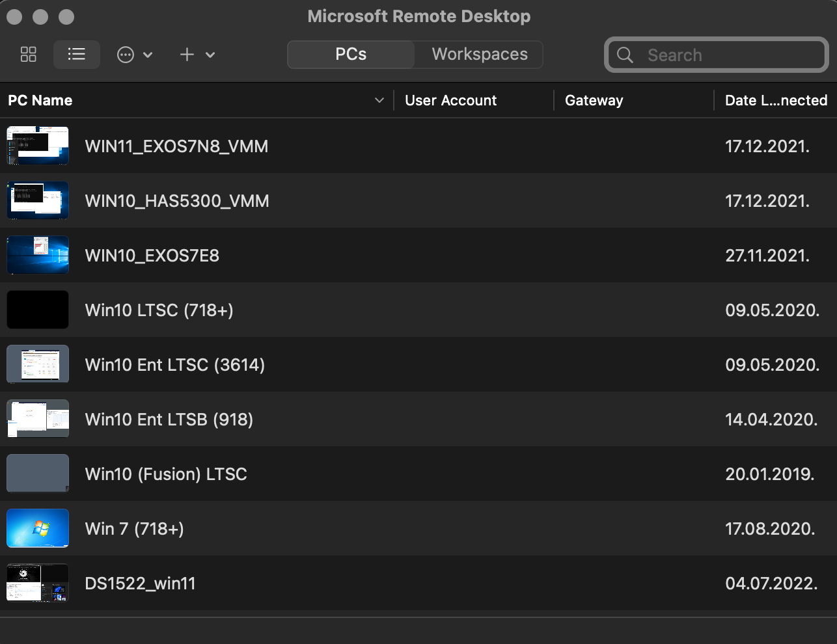Switch to grid view layout

(28, 55)
